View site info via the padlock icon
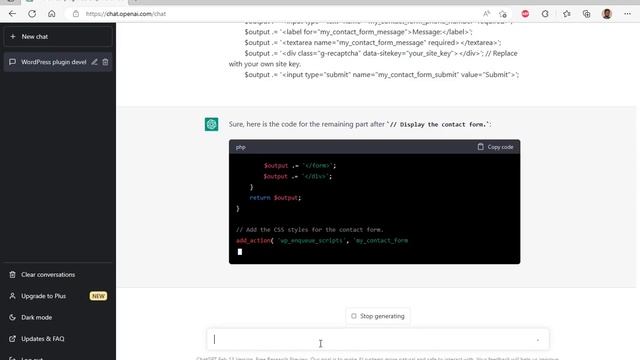This screenshot has width=640, height=360. click(76, 14)
